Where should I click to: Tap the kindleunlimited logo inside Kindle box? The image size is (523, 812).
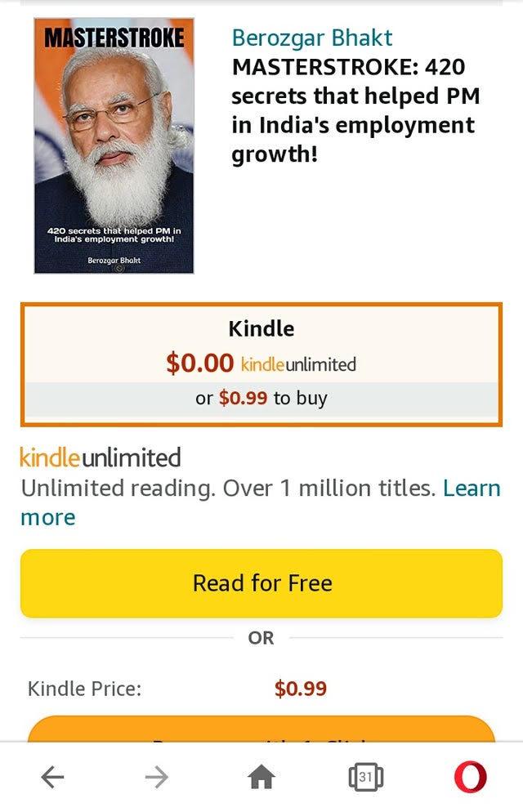(x=299, y=364)
